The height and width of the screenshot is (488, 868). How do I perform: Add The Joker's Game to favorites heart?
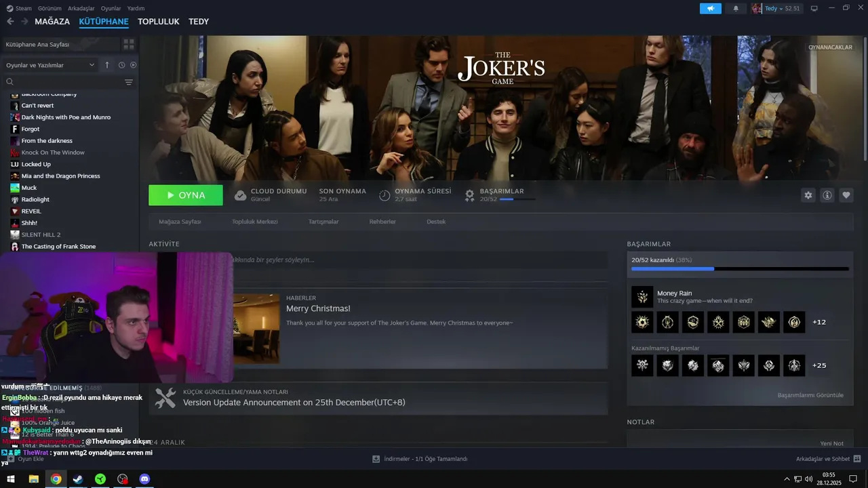point(846,195)
